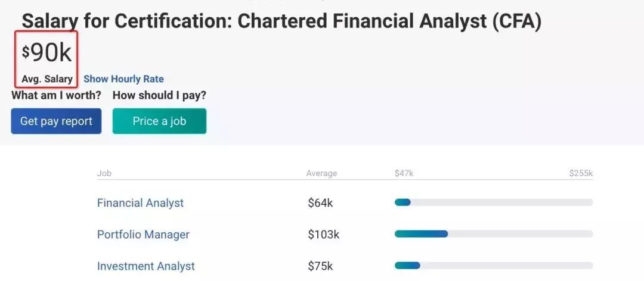Screen dimensions: 644x281
Task: Open the Financial Analyst job link
Action: click(x=140, y=203)
